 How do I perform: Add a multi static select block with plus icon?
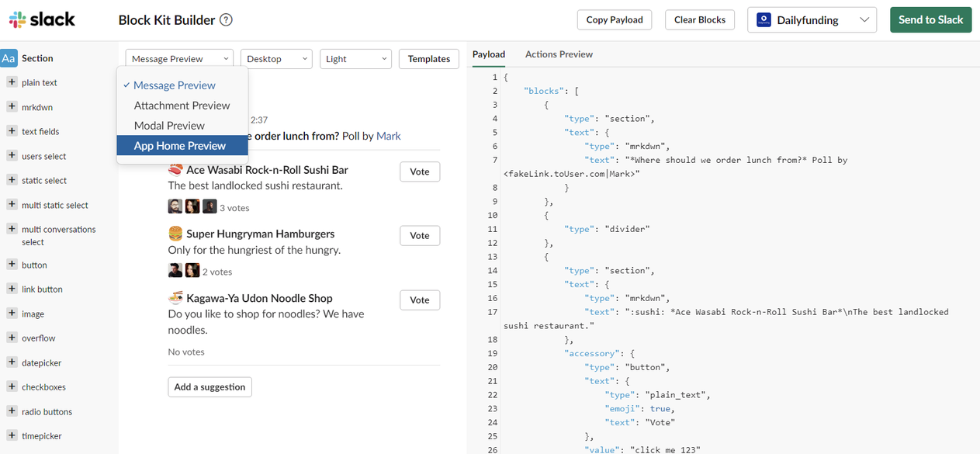12,204
